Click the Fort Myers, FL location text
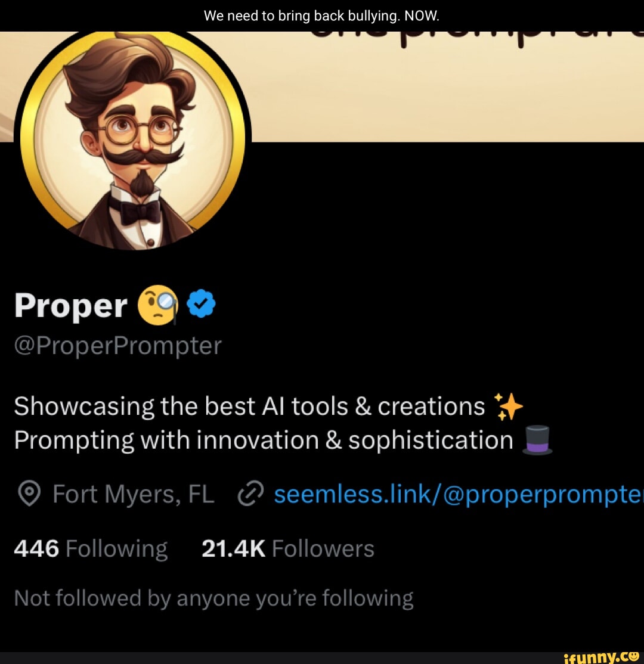644x664 pixels. (133, 494)
